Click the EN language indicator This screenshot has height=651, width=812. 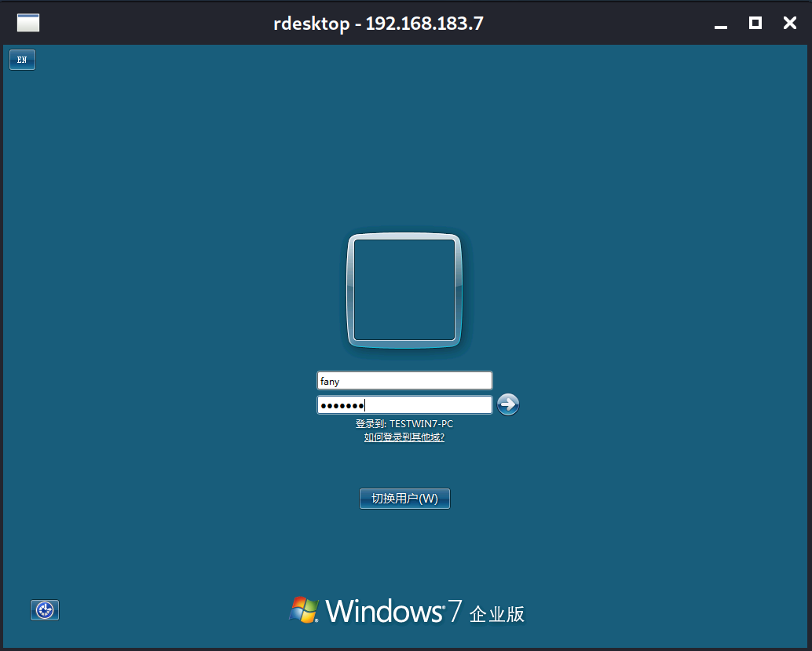(22, 59)
